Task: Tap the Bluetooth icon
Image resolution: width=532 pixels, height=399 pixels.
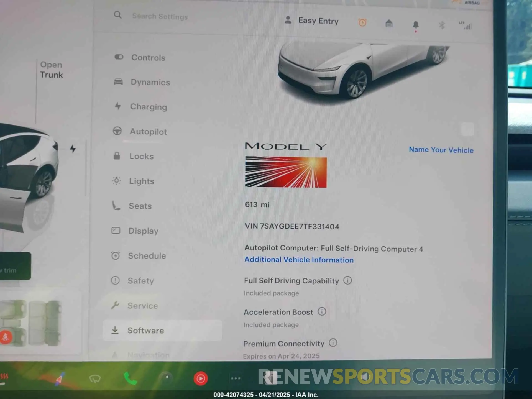Action: 442,25
